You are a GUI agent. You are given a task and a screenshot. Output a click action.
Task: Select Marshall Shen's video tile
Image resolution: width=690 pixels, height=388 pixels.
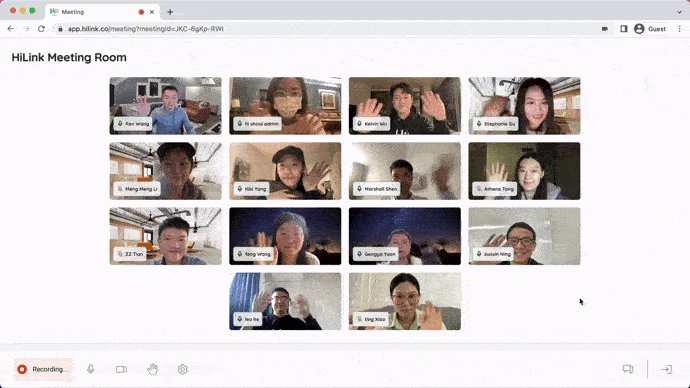coord(405,171)
